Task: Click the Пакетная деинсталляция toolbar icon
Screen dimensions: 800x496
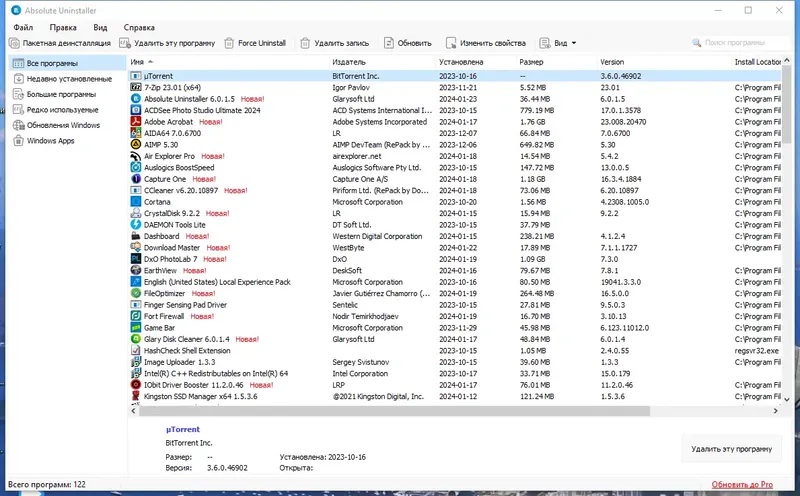Action: (x=14, y=43)
